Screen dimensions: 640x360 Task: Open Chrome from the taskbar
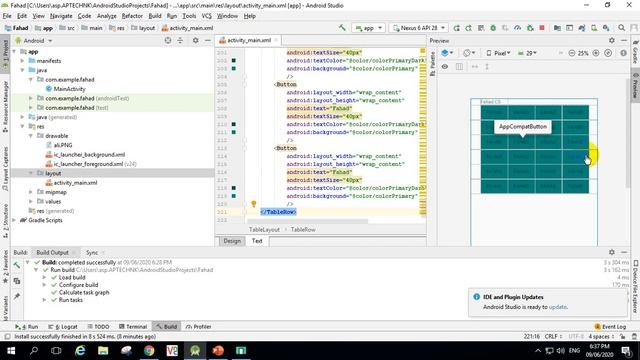149,351
